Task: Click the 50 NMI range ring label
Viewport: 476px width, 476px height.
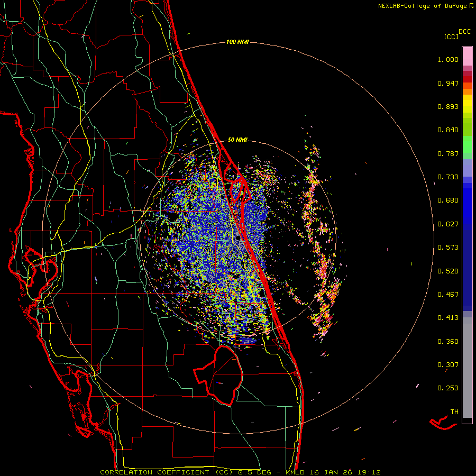Action: (x=237, y=140)
